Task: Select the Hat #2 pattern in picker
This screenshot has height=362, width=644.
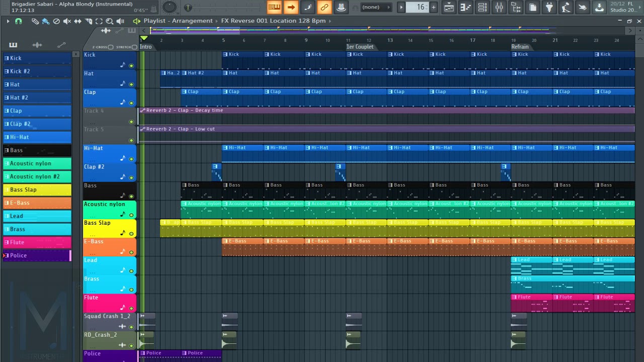Action: click(37, 98)
